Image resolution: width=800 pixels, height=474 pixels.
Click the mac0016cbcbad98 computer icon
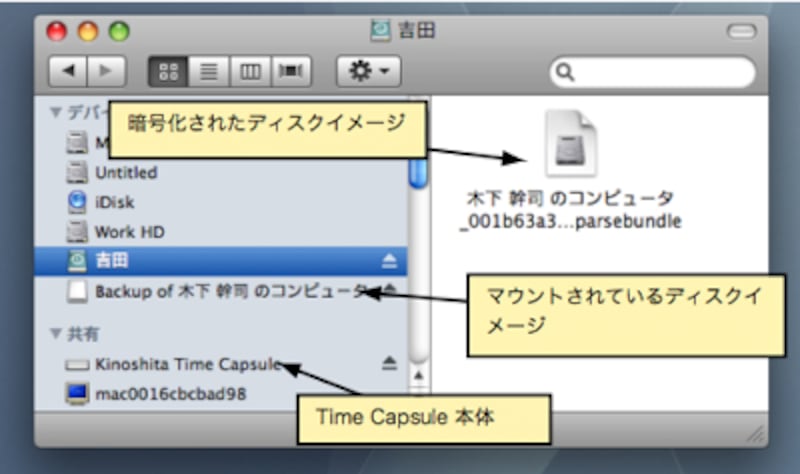(77, 394)
